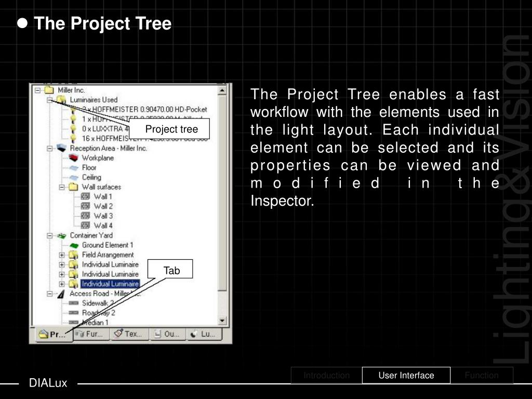This screenshot has width=532, height=399.
Task: Click the project tree scroll up arrow
Action: click(222, 90)
